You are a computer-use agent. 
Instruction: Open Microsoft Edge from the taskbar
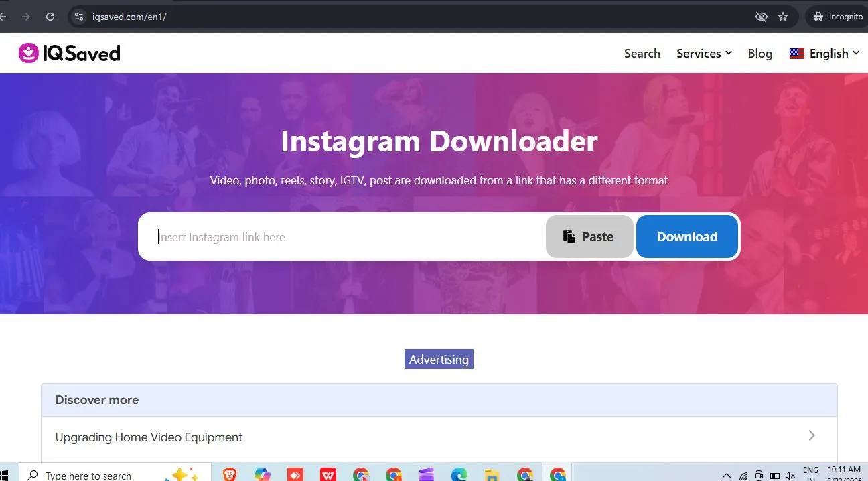459,474
